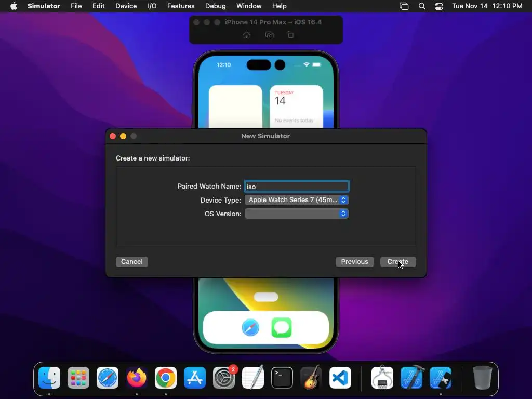Screen dimensions: 532x399
Task: Open Xcode from the Dock
Action: (411, 378)
